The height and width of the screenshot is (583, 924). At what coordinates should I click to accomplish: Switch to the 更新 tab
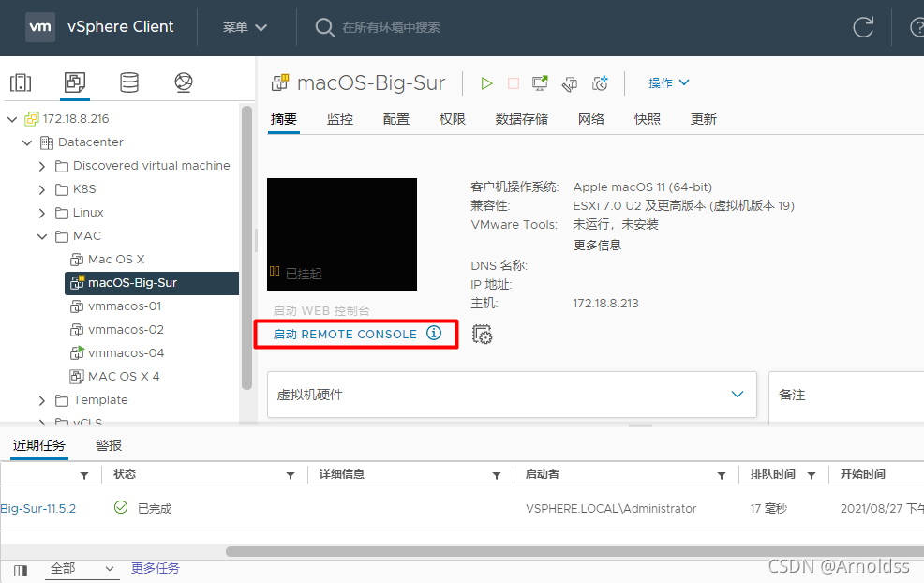(703, 119)
